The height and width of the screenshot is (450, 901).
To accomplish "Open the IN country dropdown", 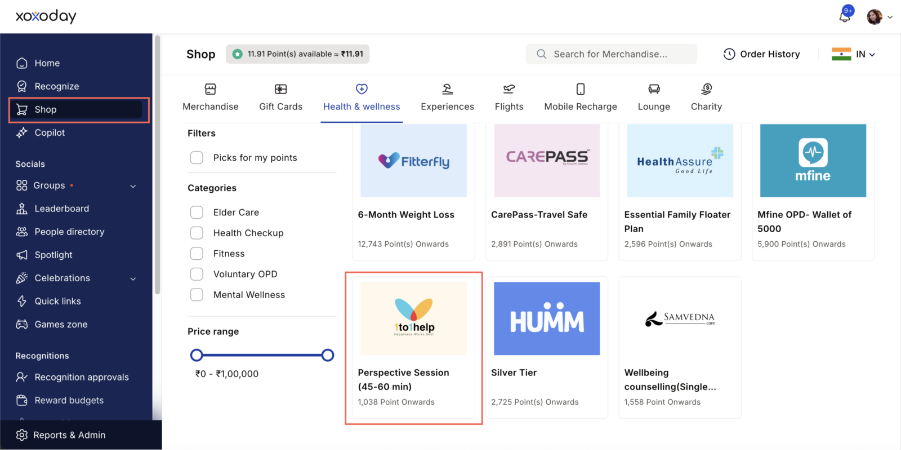I will (854, 54).
